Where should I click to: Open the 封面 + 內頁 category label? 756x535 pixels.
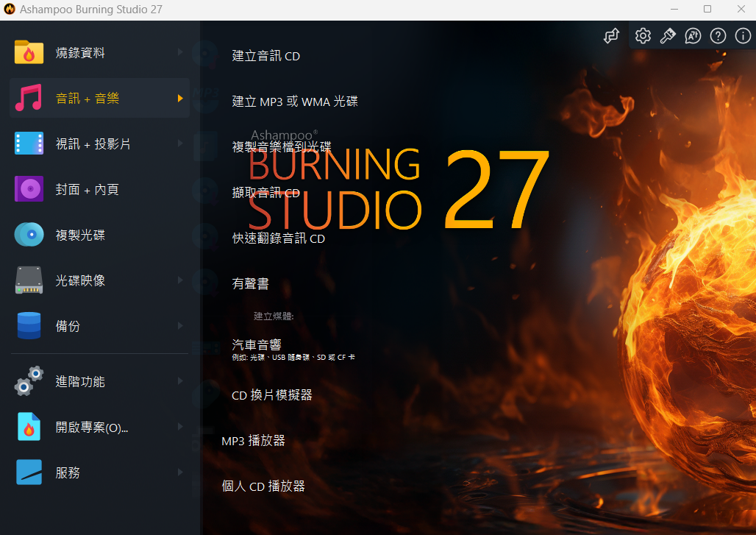click(x=87, y=189)
